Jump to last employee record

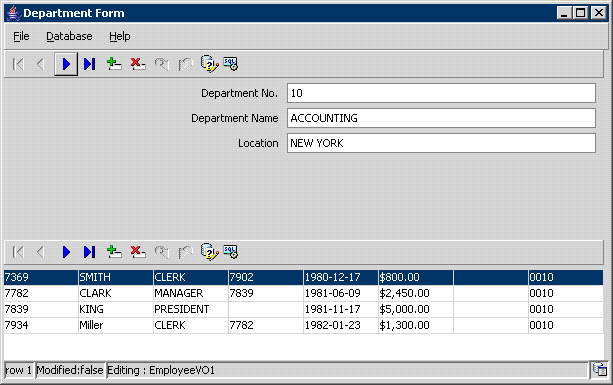click(x=90, y=252)
